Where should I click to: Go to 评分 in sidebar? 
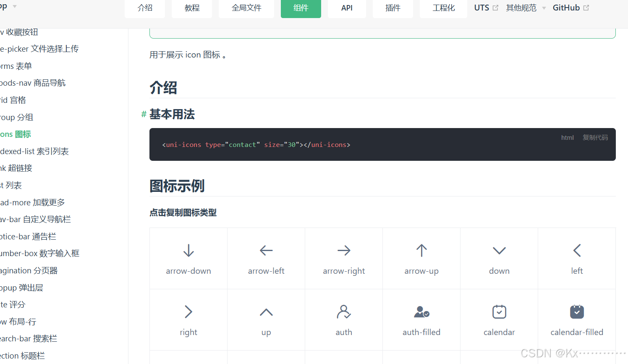click(13, 304)
